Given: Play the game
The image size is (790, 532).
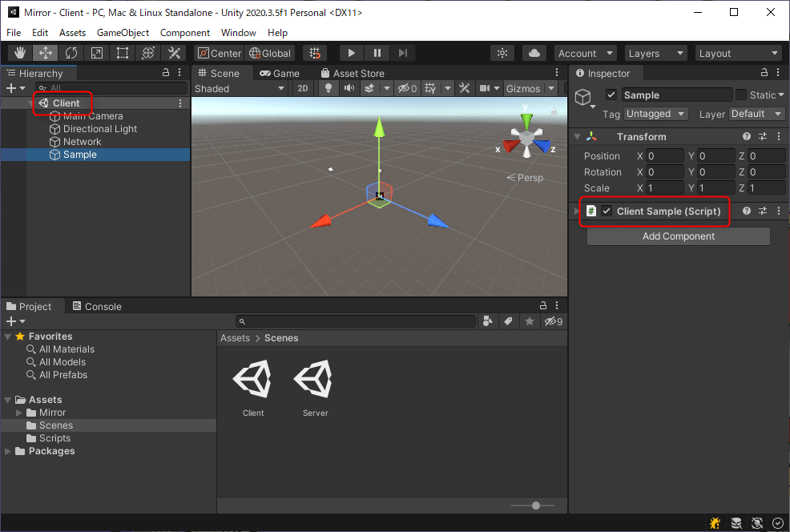Looking at the screenshot, I should (x=351, y=53).
